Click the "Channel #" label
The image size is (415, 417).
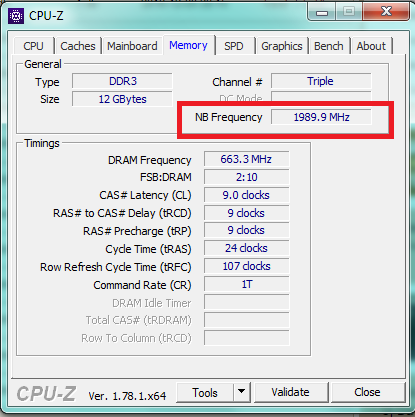tap(237, 82)
